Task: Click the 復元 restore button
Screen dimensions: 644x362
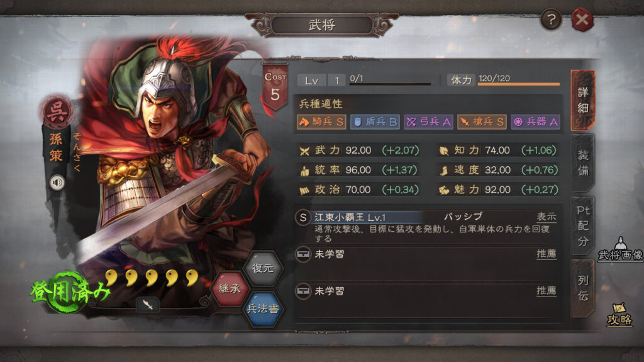Action: [x=263, y=268]
